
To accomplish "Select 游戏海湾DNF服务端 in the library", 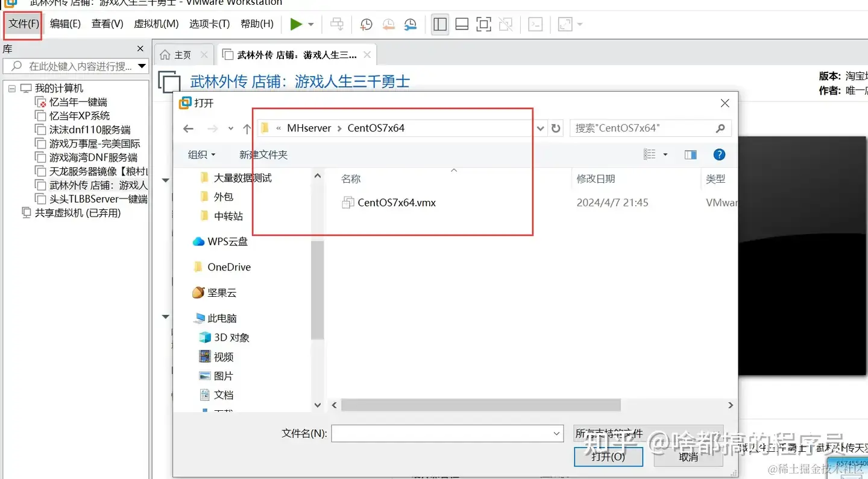I will click(x=93, y=157).
